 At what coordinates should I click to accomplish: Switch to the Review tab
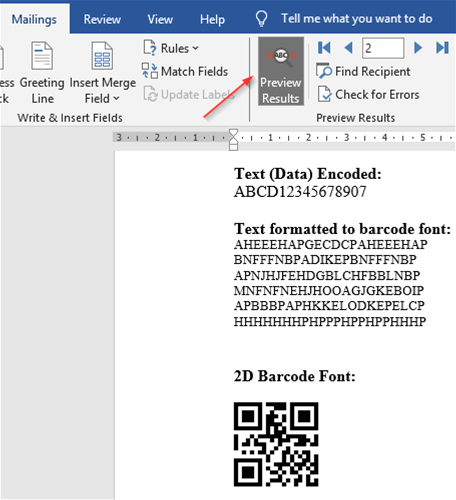(x=102, y=19)
